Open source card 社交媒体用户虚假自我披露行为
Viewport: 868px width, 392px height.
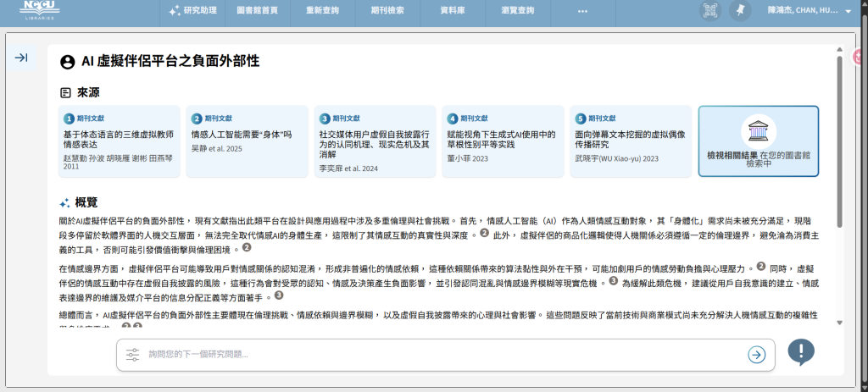pyautogui.click(x=375, y=141)
